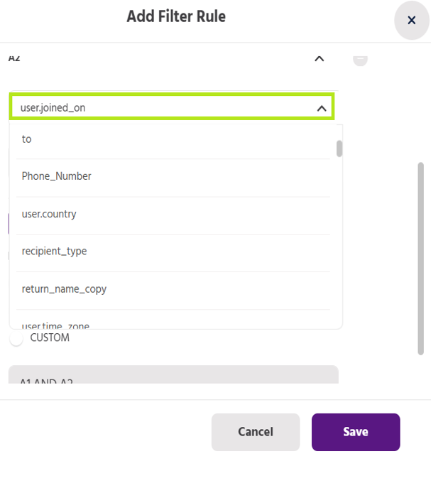Viewport: 448px width, 481px height.
Task: Select the CUSTOM radio button
Action: tap(16, 340)
